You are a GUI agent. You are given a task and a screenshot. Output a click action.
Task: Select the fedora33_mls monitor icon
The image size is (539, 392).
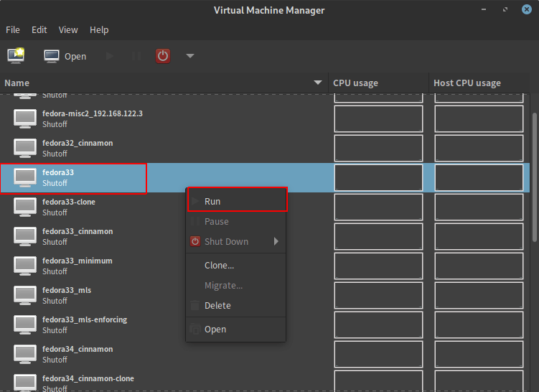click(x=25, y=295)
